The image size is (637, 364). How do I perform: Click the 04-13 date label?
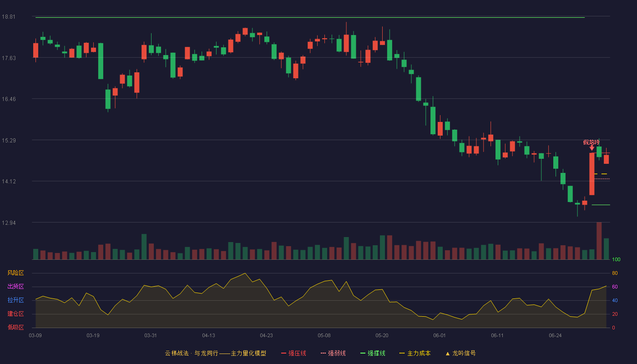pyautogui.click(x=208, y=335)
